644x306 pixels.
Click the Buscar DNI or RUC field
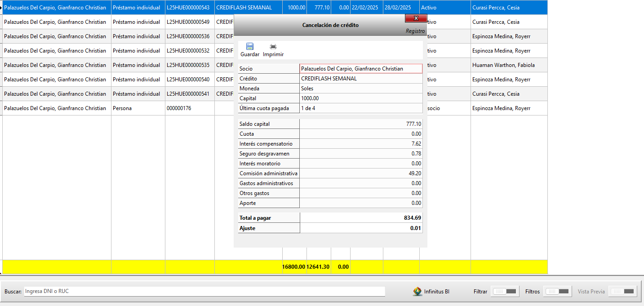click(x=204, y=291)
